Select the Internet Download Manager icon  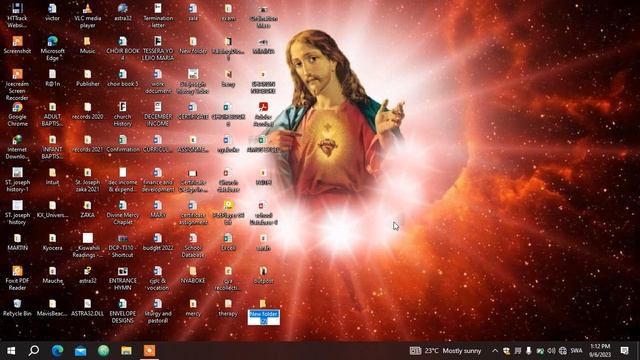tap(17, 147)
